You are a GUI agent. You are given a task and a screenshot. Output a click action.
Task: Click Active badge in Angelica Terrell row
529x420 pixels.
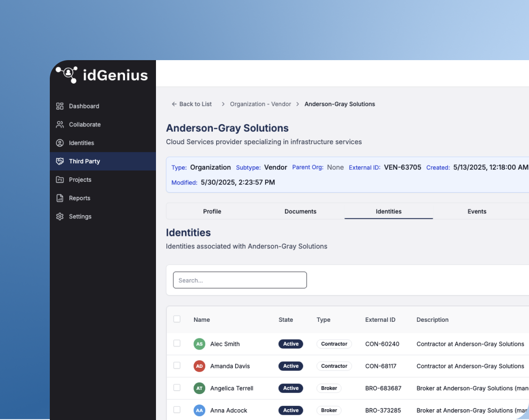point(291,389)
